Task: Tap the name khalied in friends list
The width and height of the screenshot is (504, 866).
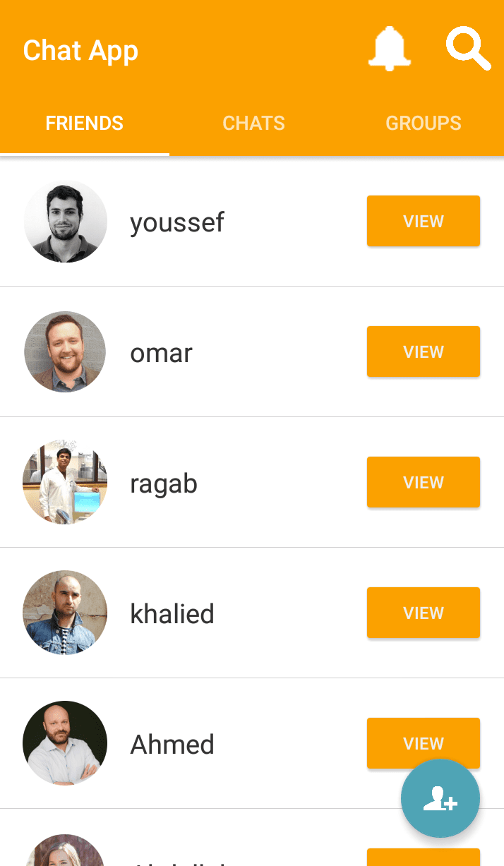Action: [x=172, y=614]
